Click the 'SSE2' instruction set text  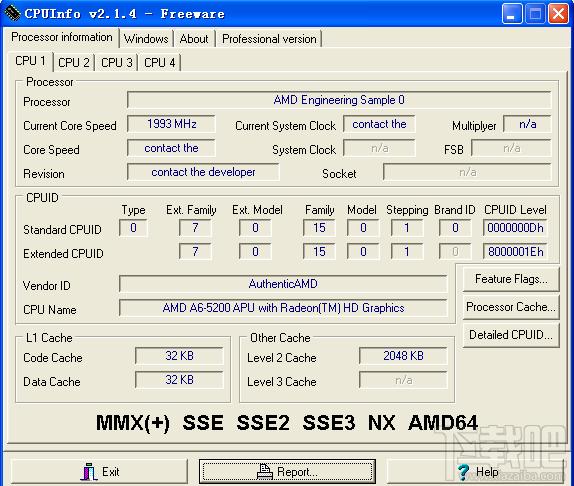click(x=263, y=423)
